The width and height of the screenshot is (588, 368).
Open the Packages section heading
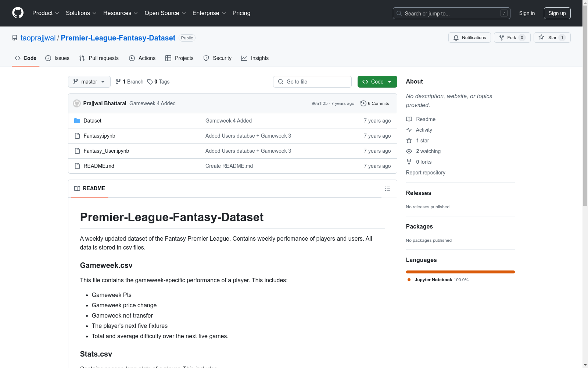tap(419, 226)
